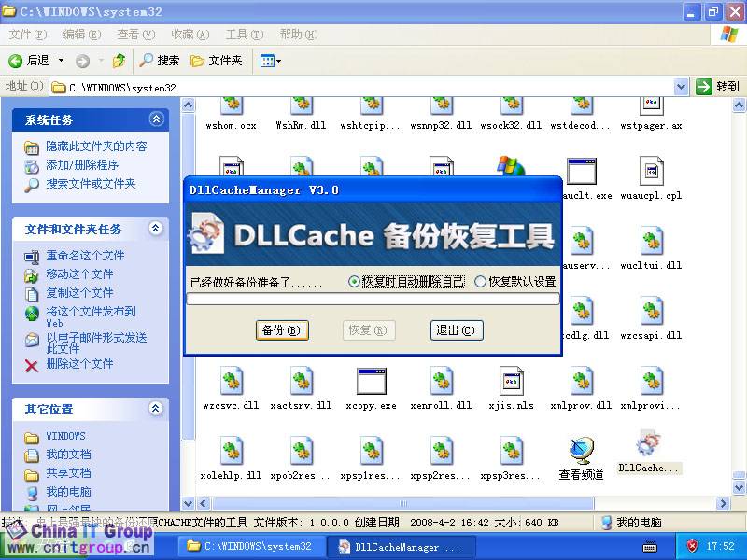The width and height of the screenshot is (747, 560).
Task: Open the 编辑(E) menu
Action: click(x=82, y=35)
